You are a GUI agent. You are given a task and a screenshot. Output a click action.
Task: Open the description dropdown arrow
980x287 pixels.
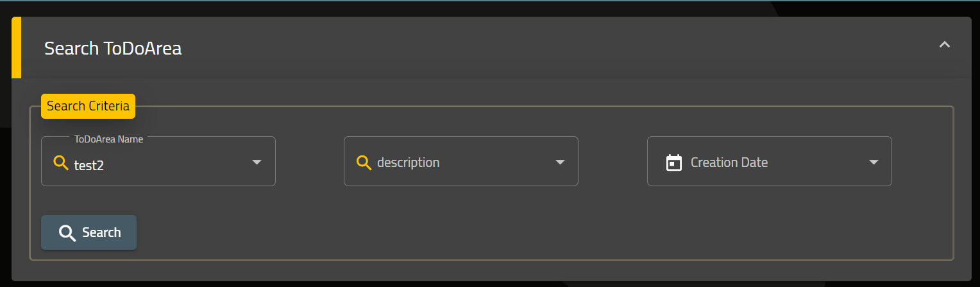(560, 162)
